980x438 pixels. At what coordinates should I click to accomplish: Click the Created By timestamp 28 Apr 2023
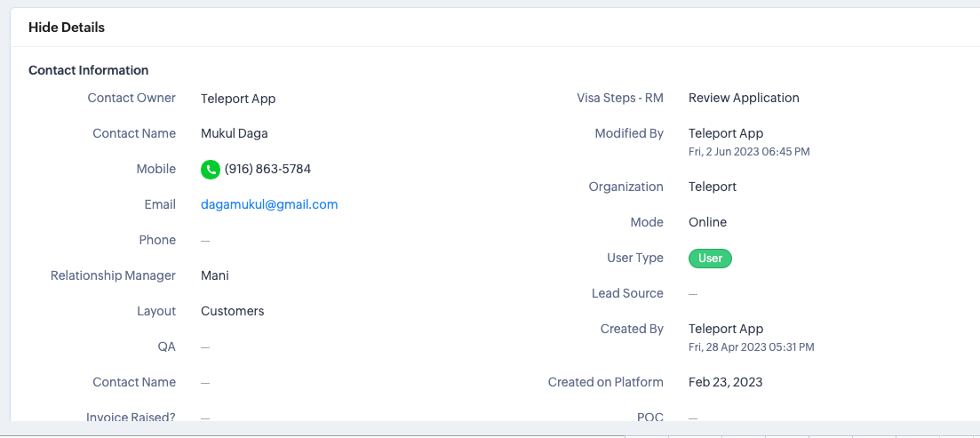tap(751, 347)
